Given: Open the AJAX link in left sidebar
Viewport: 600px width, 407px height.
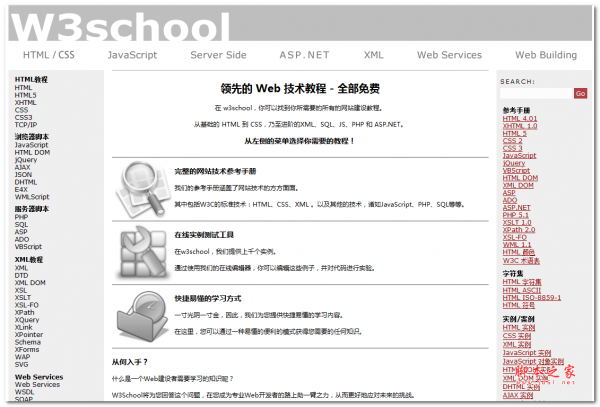Looking at the screenshot, I should 23,167.
